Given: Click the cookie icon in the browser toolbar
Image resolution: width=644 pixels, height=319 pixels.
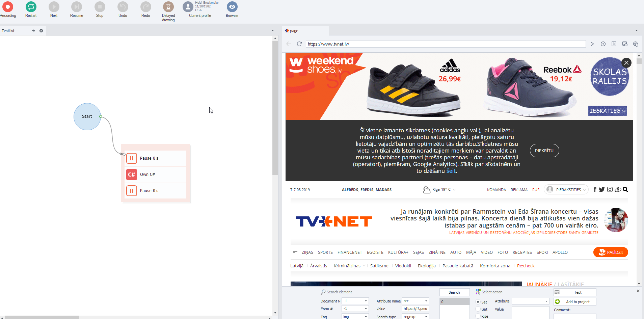Looking at the screenshot, I should point(636,44).
